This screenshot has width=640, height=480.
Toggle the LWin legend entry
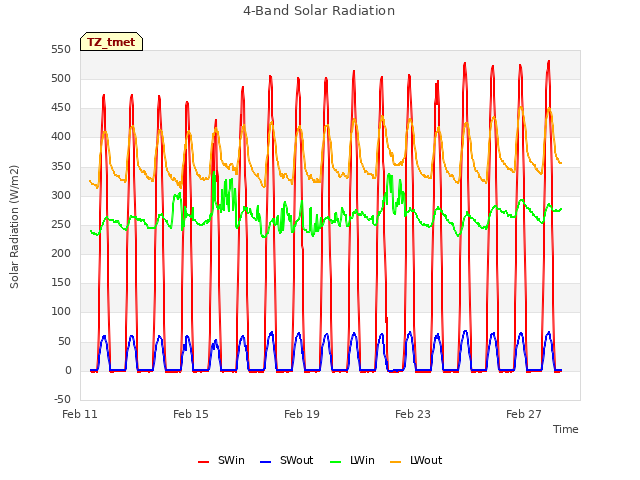point(352,460)
